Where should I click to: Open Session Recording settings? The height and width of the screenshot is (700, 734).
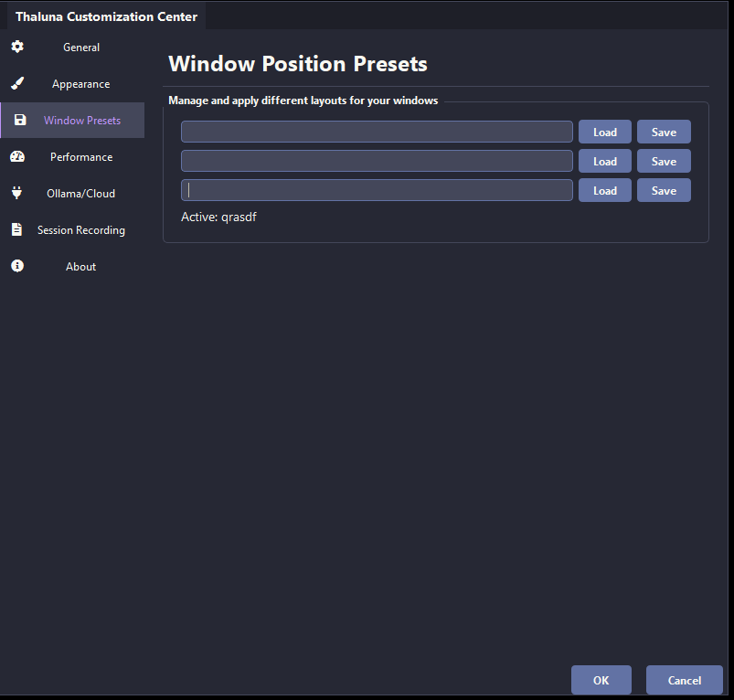pyautogui.click(x=72, y=229)
